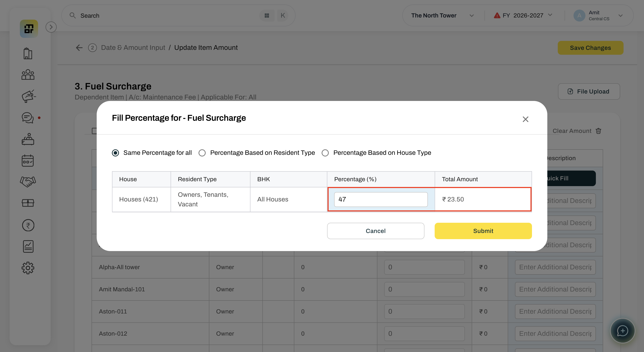Cancel the Fill Percentage dialog

[375, 231]
